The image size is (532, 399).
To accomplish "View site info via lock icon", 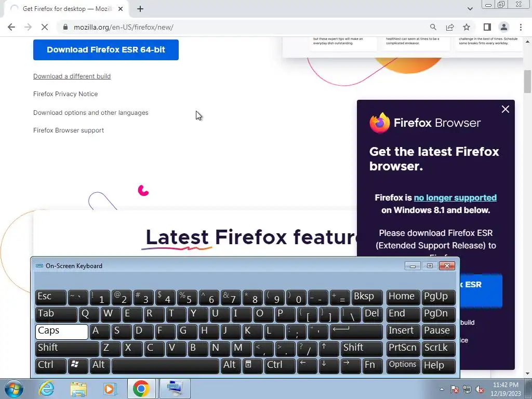I will (x=65, y=27).
